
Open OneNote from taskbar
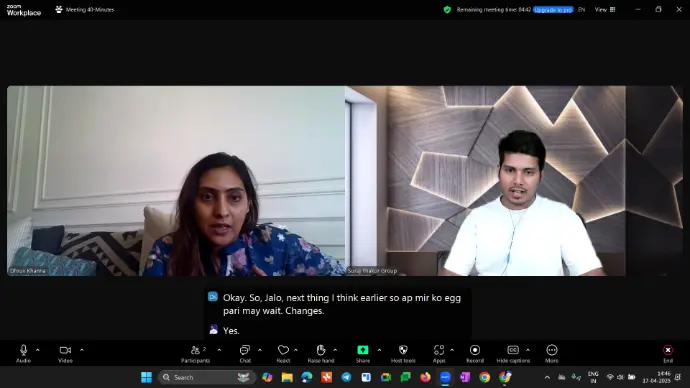465,377
